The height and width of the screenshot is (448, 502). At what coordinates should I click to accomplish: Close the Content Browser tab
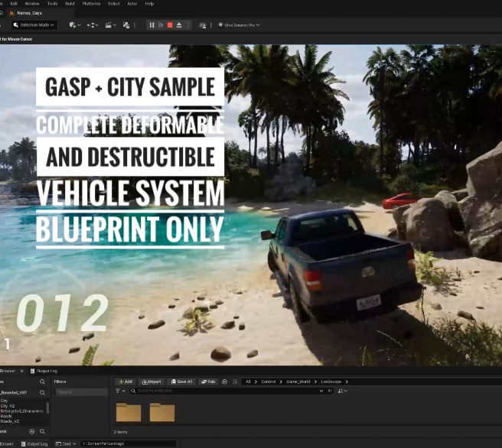(21, 371)
